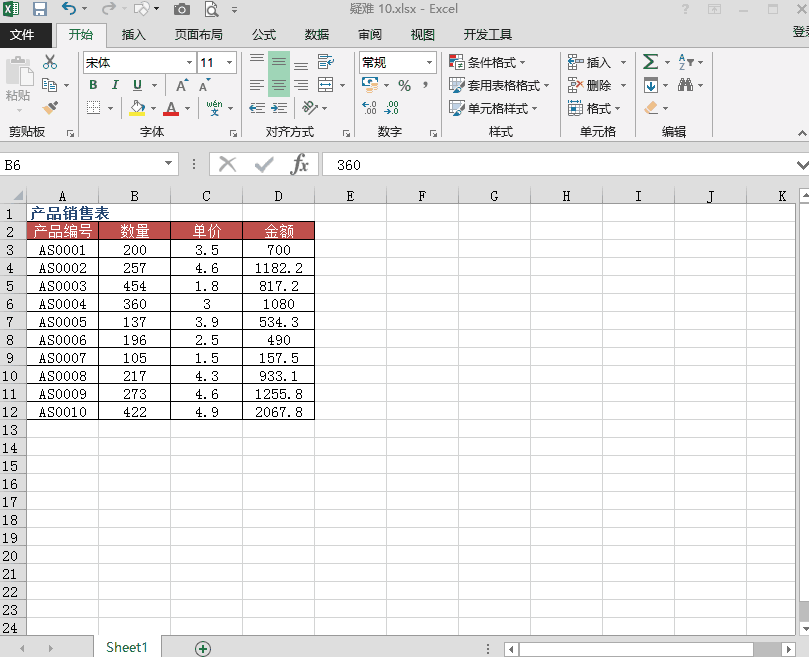Click Find and Select binoculars

[685, 85]
